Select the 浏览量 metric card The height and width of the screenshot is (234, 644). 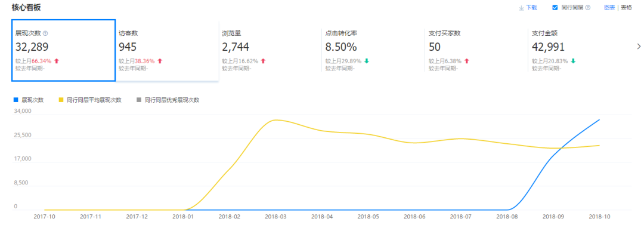(x=270, y=50)
